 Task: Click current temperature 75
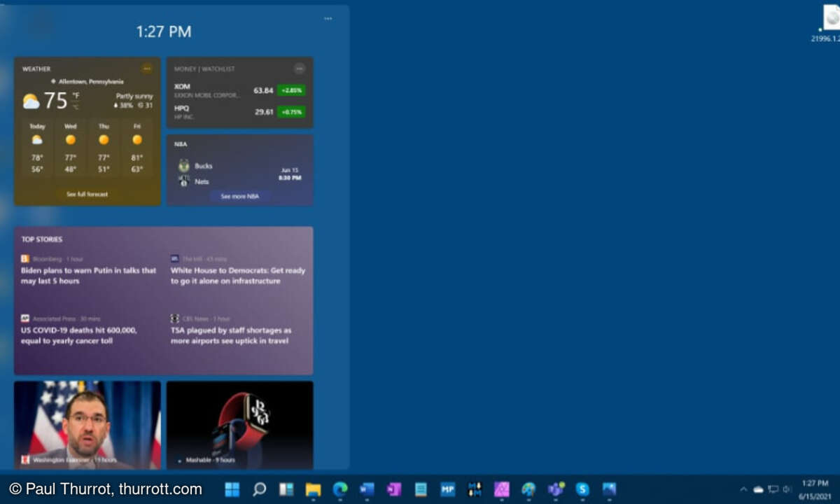pos(55,101)
